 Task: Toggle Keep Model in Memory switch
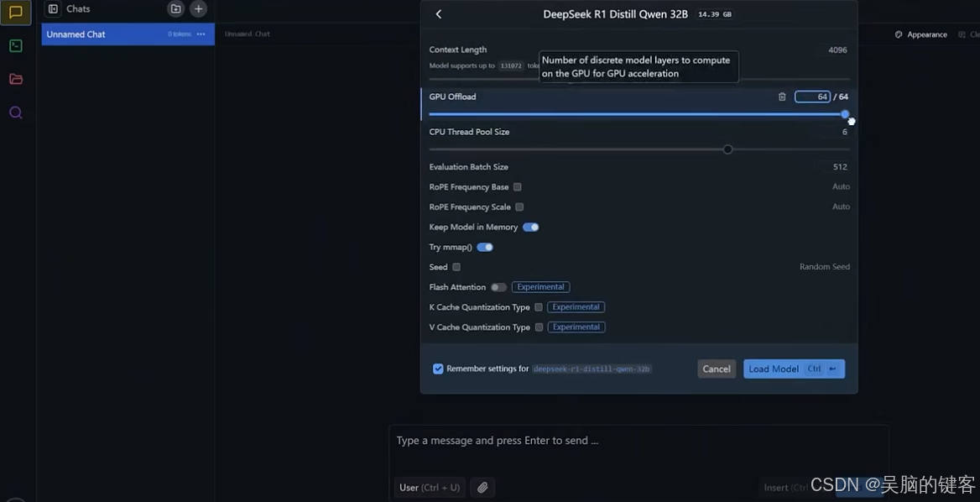[530, 227]
